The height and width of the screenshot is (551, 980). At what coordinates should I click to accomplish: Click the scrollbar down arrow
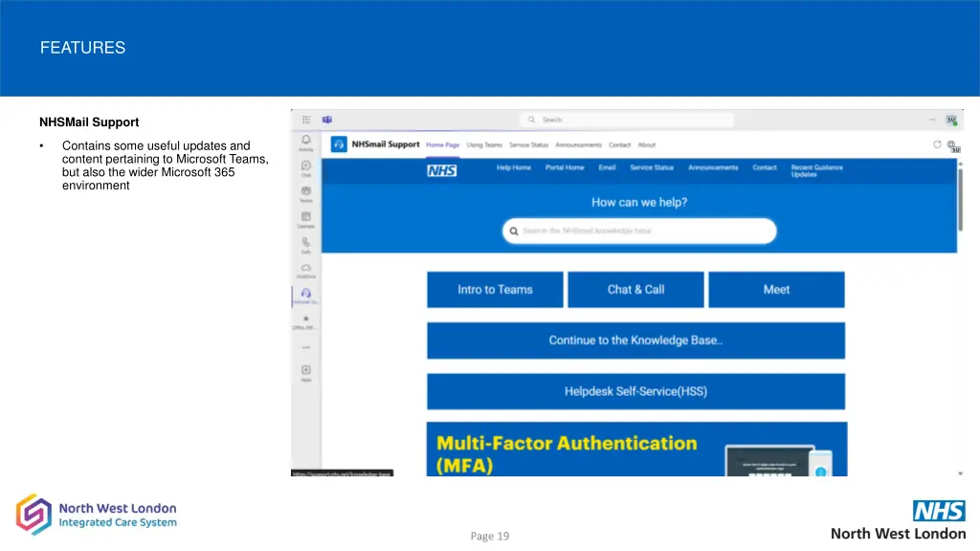tap(960, 474)
